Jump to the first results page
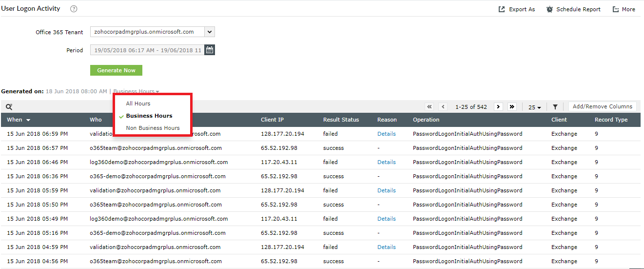This screenshot has width=644, height=269. pos(429,107)
